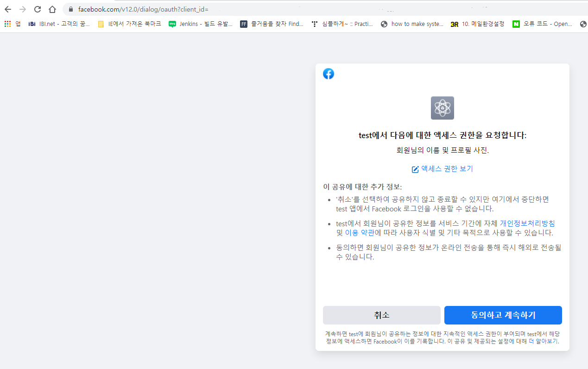Focus the facebook.com URL address field

tap(324, 9)
